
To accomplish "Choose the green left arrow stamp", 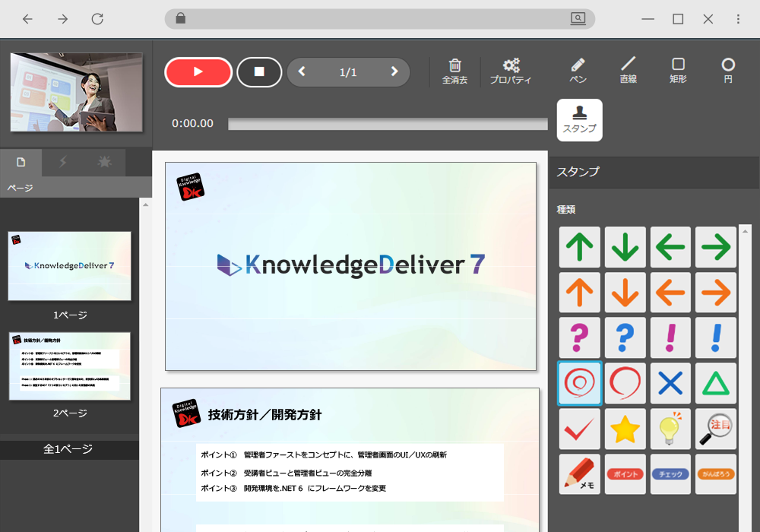I will click(670, 247).
